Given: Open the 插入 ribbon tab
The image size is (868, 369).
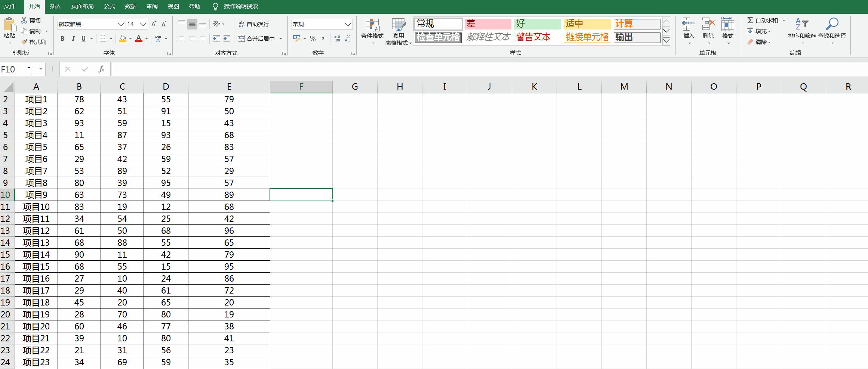Looking at the screenshot, I should (x=55, y=6).
